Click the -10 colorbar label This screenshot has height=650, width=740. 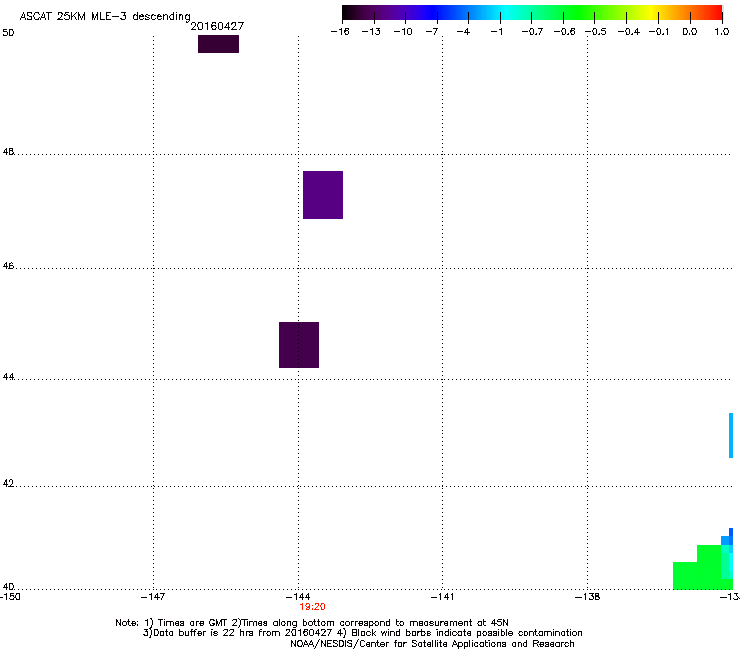point(403,32)
